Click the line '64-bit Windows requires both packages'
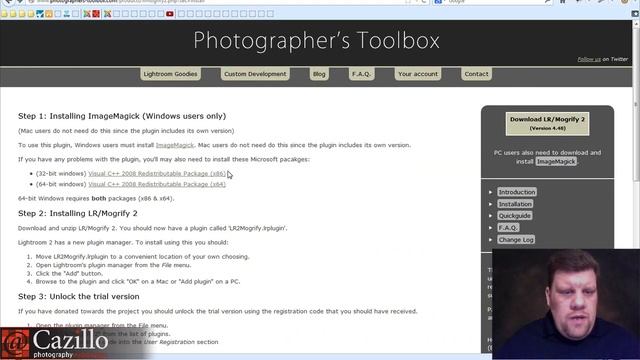Image resolution: width=640 pixels, height=360 pixels. [96, 198]
